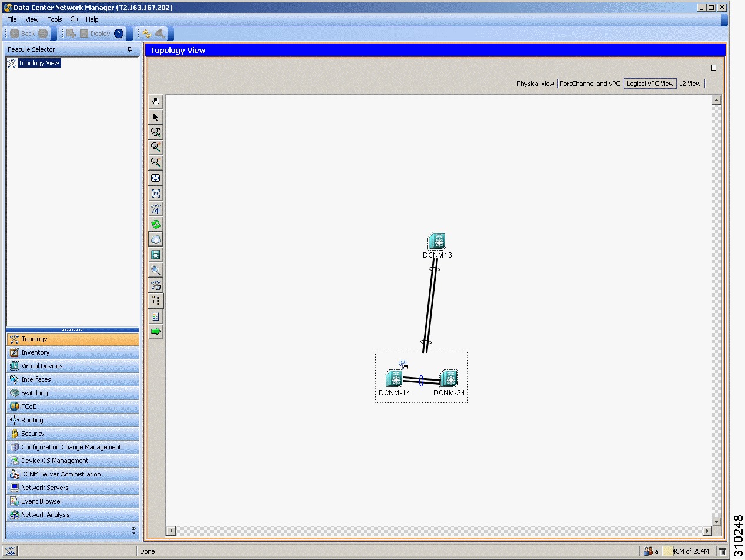Switch to Physical View
This screenshot has width=745, height=560.
(536, 84)
